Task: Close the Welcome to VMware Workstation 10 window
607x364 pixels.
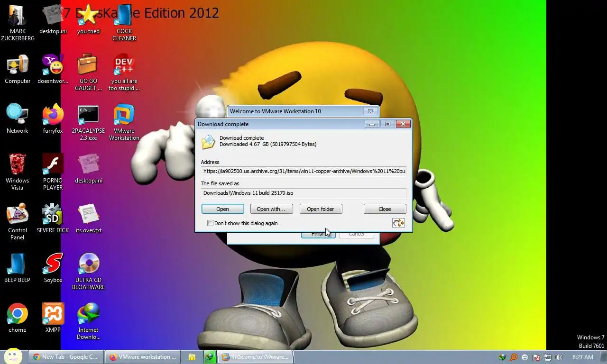Action: coord(370,111)
